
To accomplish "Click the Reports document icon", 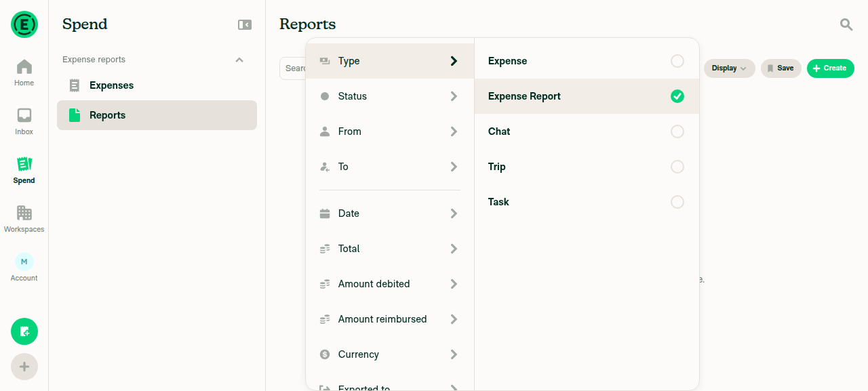I will (x=75, y=115).
